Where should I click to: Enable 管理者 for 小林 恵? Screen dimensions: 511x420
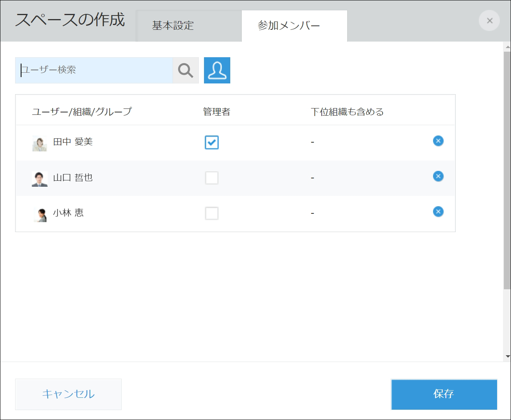(x=212, y=213)
